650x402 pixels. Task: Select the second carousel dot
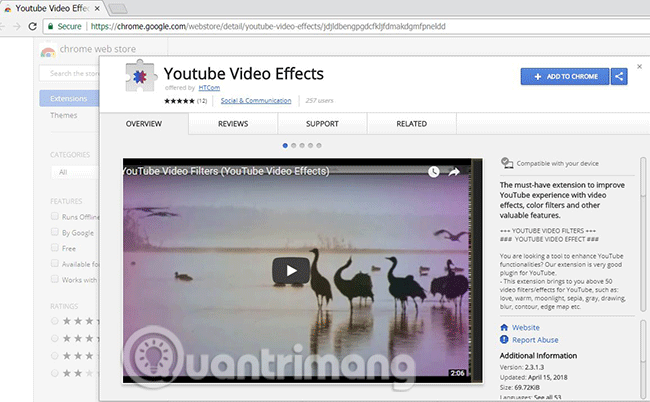click(x=293, y=145)
